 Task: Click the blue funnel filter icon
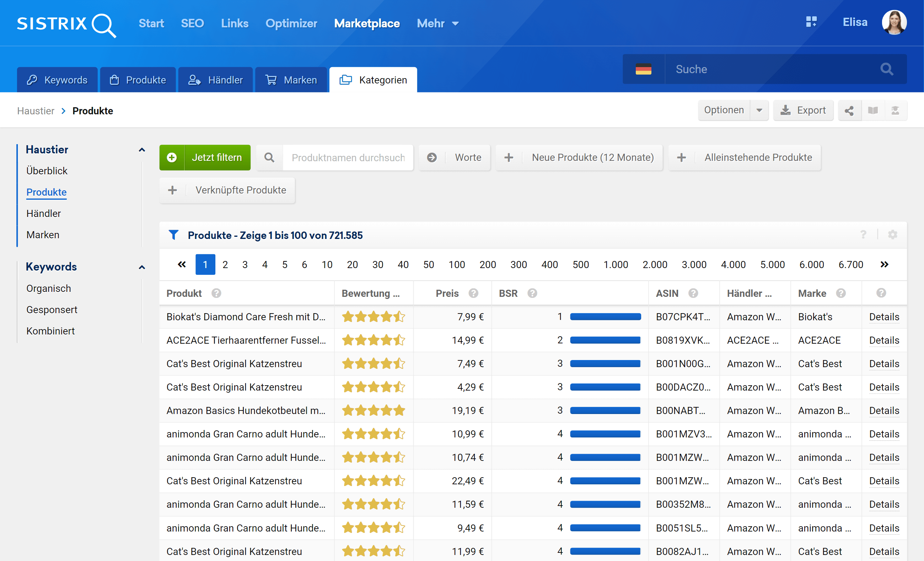173,235
